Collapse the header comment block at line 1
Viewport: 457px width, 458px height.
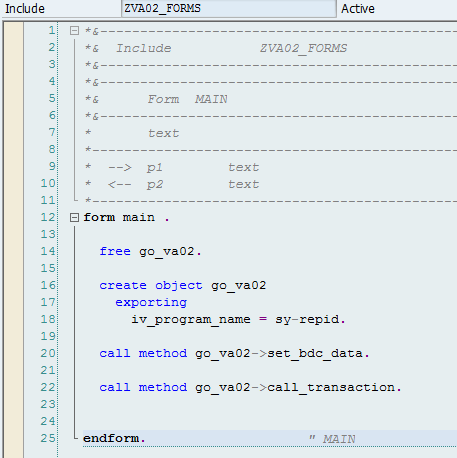(x=74, y=31)
